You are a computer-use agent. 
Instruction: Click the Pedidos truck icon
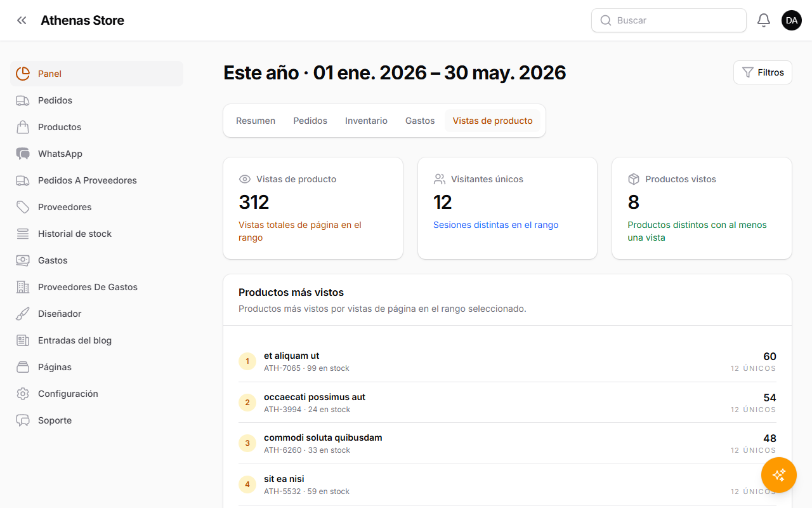click(23, 100)
